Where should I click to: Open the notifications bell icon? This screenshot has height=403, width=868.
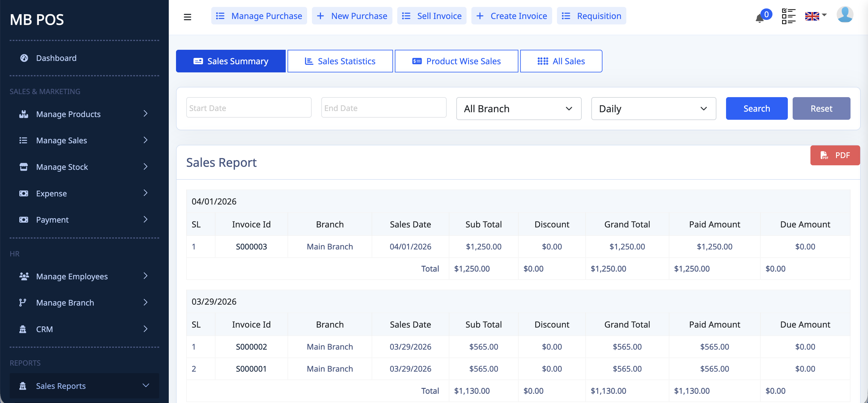759,18
